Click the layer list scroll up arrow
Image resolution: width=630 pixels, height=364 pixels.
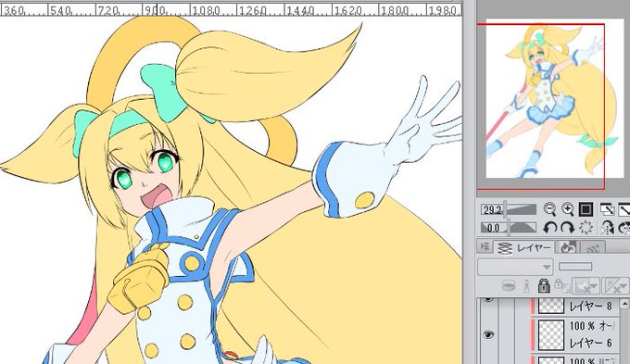click(625, 304)
